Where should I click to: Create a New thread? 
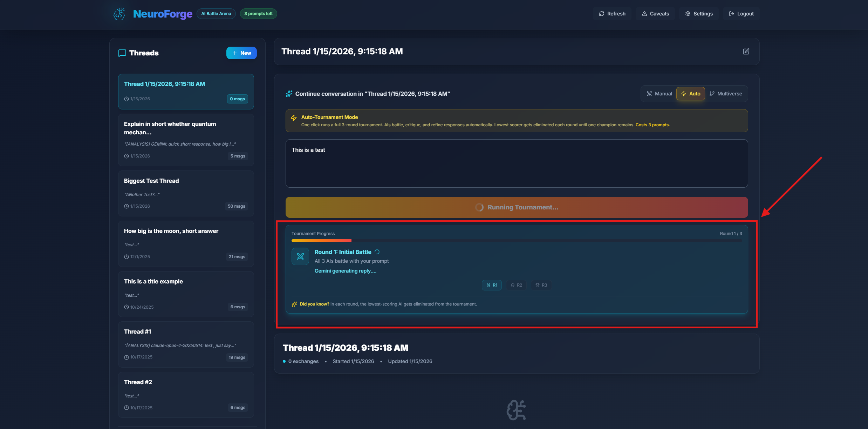(x=241, y=53)
